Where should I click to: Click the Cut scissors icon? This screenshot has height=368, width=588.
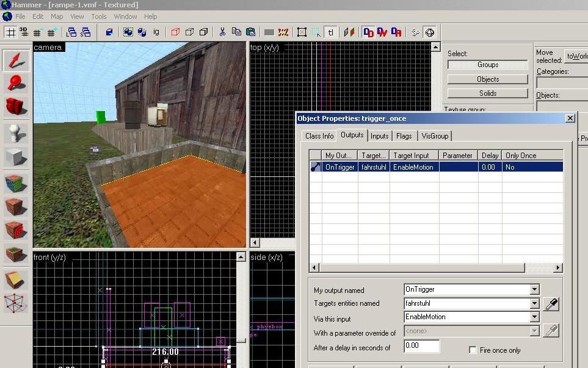click(222, 32)
